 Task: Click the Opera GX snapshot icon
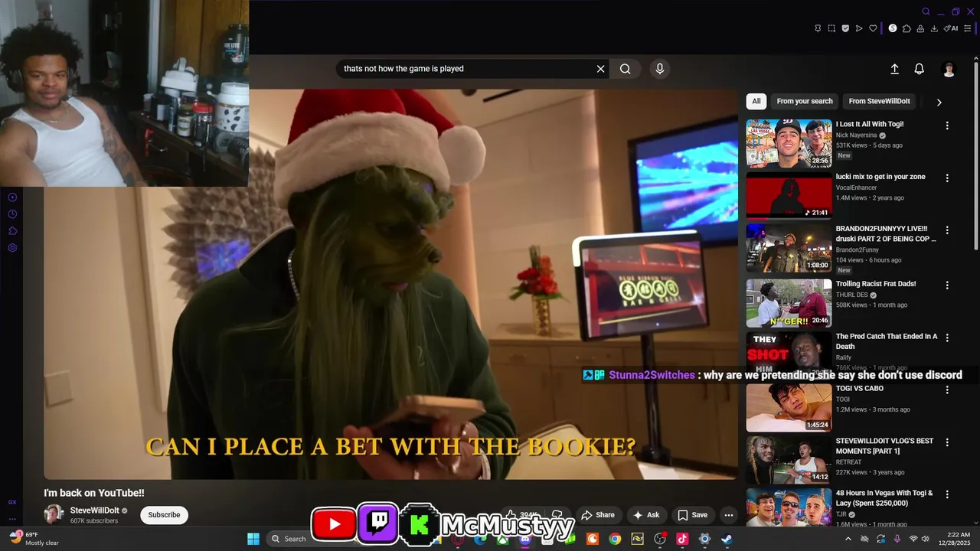click(831, 28)
